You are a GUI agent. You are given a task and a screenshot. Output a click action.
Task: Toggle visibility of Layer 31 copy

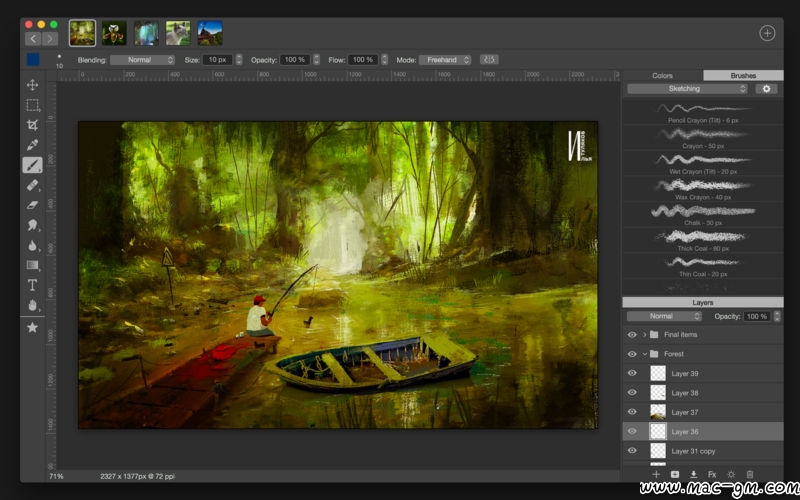pos(632,451)
